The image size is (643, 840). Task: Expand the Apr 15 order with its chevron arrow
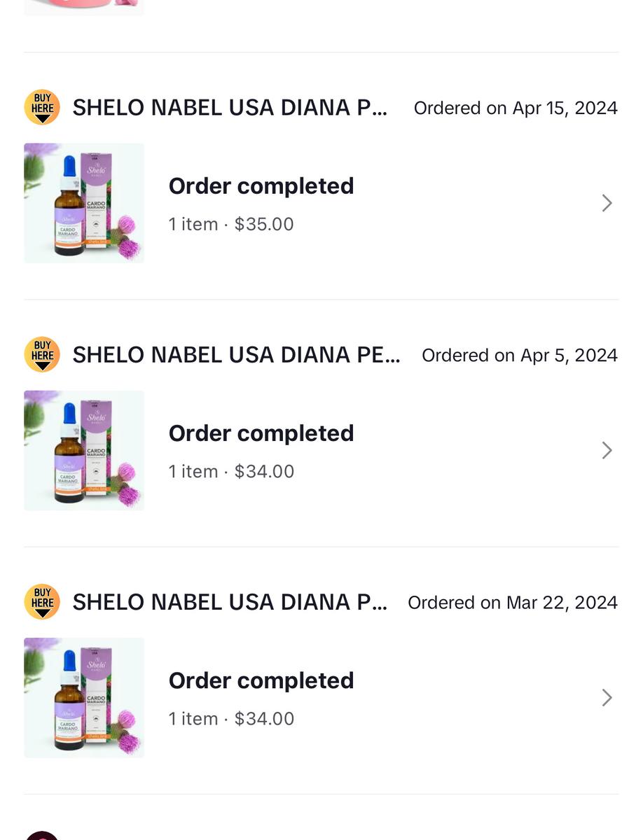607,203
